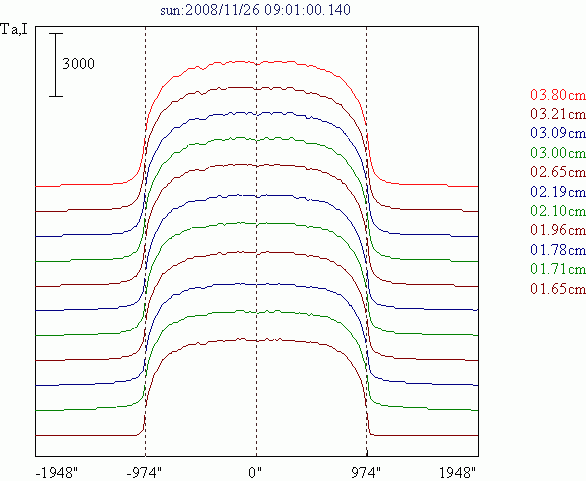The image size is (586, 481).
Task: Click the -1948" x-axis tick label
Action: [x=57, y=473]
